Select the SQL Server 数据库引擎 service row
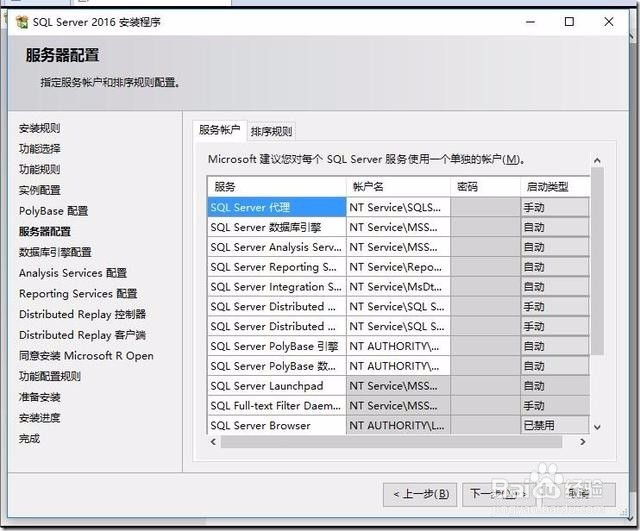This screenshot has height=531, width=640. pyautogui.click(x=277, y=227)
